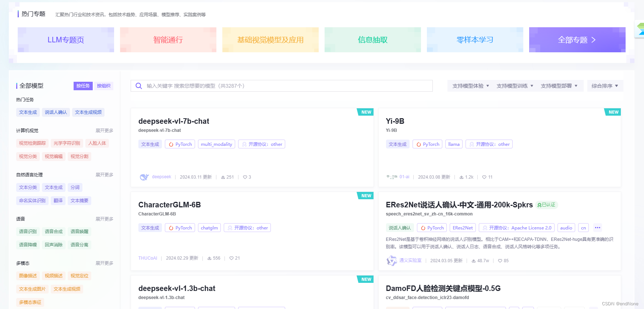Open ERes2Net说话人确认 model title

[x=459, y=205]
